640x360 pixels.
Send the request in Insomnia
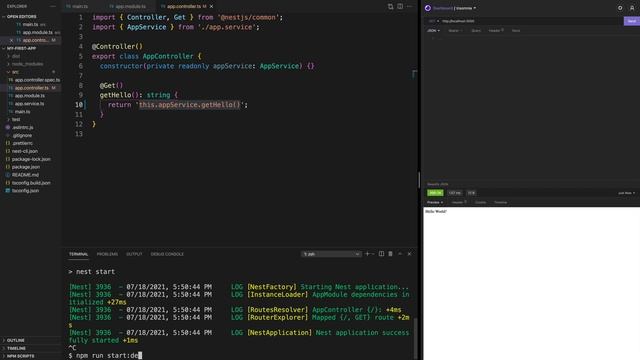(631, 21)
